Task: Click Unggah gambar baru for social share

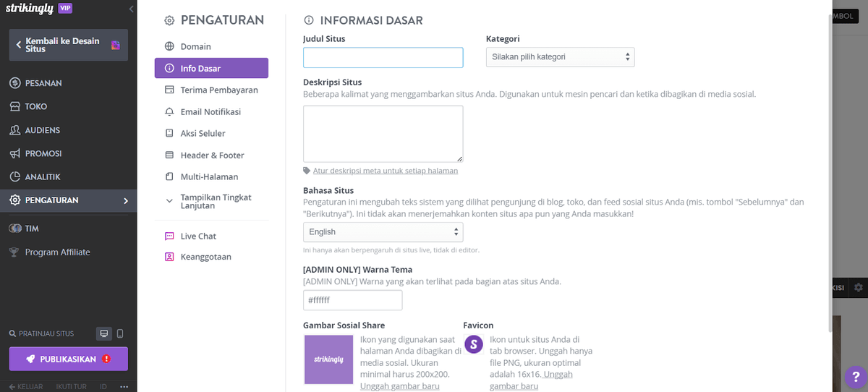Action: pyautogui.click(x=400, y=386)
